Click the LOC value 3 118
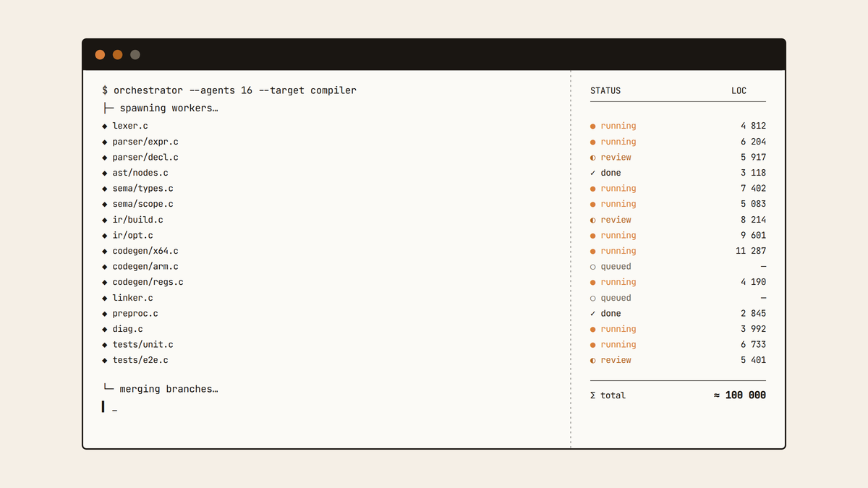 tap(753, 173)
